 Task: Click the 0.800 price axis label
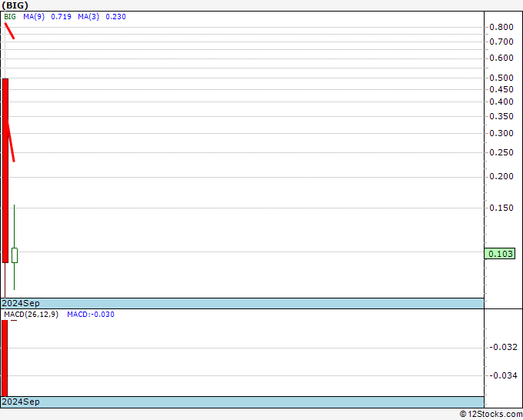(501, 27)
